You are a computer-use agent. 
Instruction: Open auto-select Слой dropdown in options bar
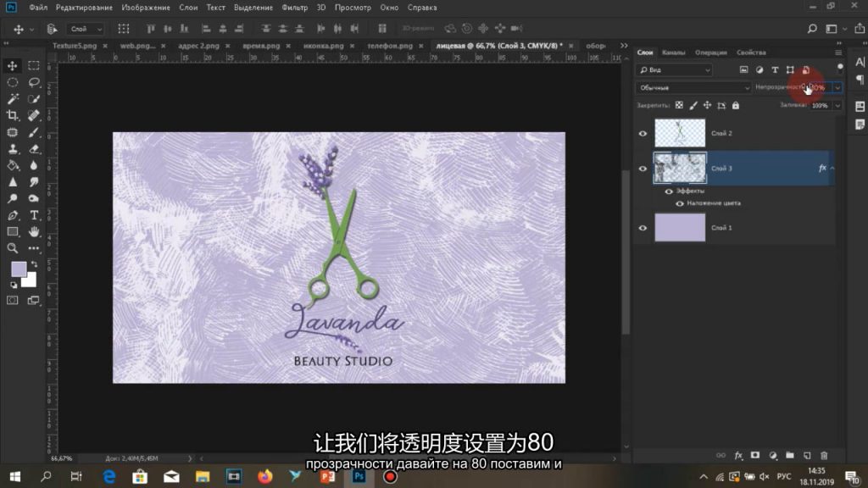click(86, 29)
